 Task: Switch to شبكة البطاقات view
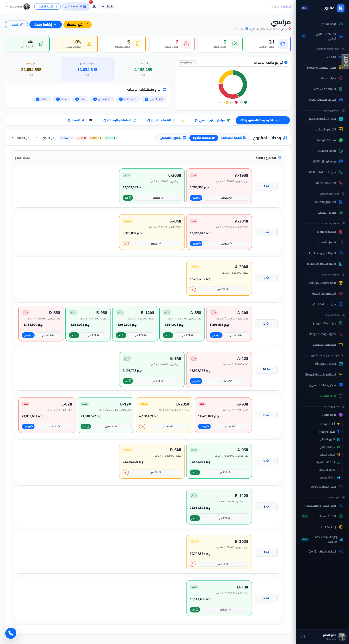click(233, 138)
